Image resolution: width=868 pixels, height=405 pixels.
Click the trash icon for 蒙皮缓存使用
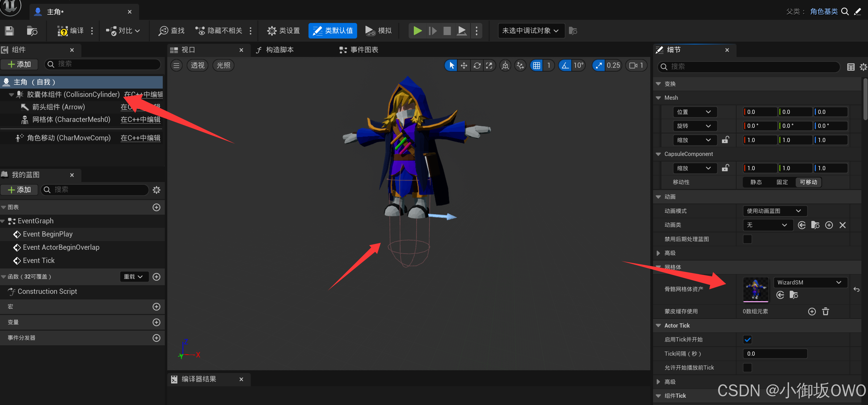point(826,312)
